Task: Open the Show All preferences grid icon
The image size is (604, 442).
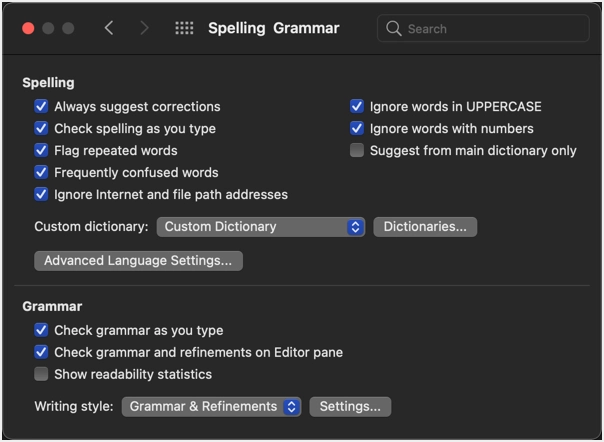Action: click(x=184, y=28)
